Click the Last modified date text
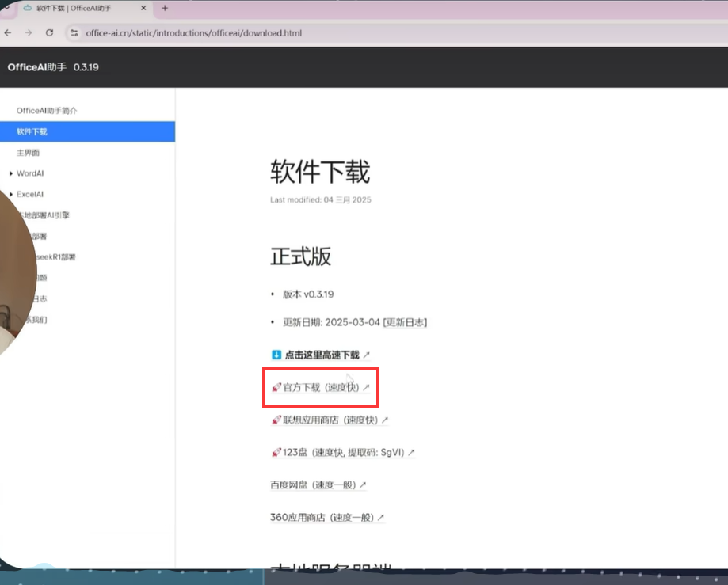Screen dimensions: 728x585 tap(321, 200)
